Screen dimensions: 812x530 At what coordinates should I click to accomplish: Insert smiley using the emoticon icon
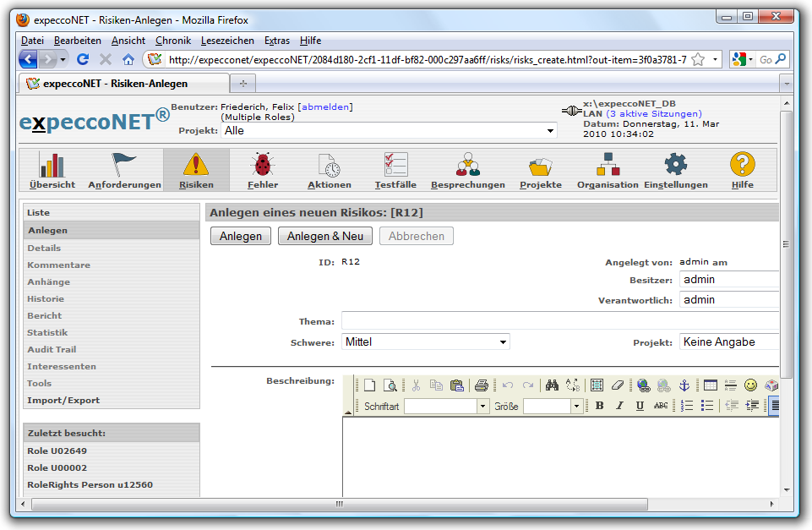[750, 385]
